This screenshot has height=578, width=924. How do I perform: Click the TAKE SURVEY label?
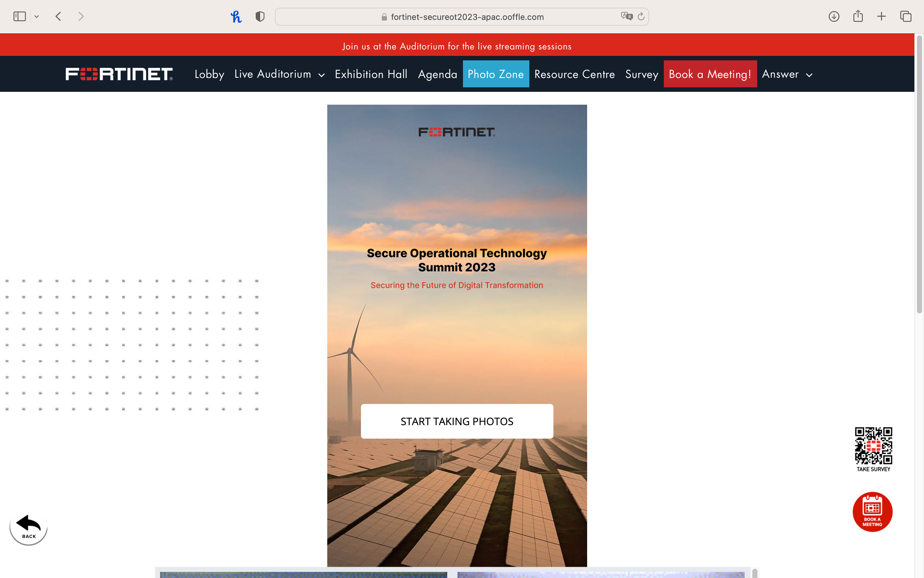pyautogui.click(x=873, y=469)
